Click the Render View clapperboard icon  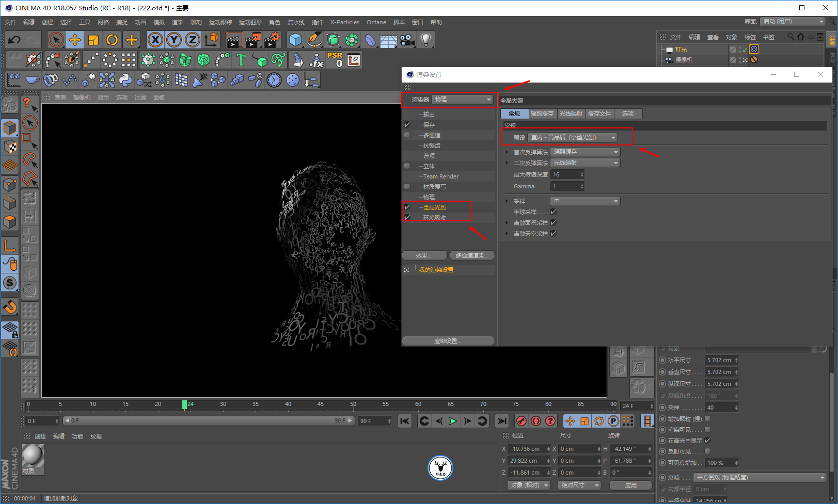[234, 40]
